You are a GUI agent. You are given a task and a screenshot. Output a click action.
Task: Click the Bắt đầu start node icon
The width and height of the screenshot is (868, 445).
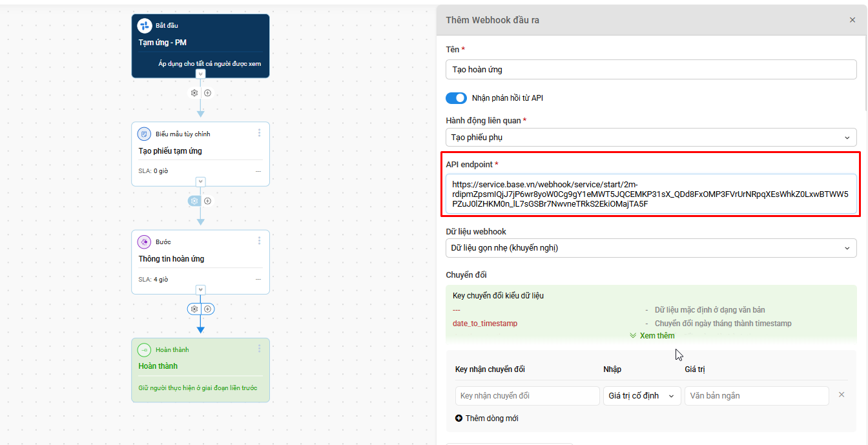145,26
